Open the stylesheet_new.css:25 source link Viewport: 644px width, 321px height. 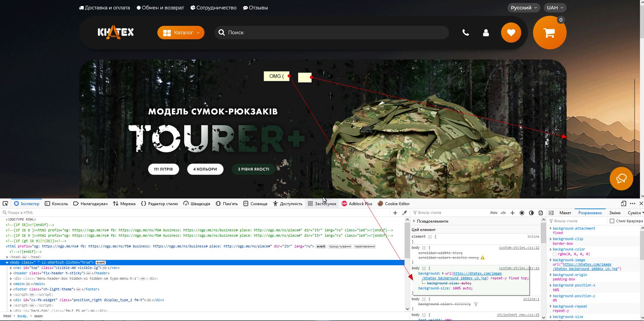pyautogui.click(x=518, y=315)
